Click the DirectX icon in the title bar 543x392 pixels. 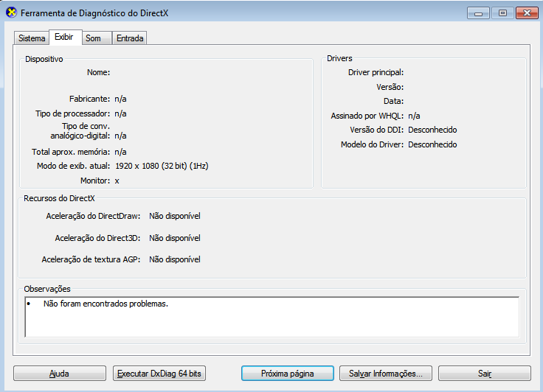(11, 13)
